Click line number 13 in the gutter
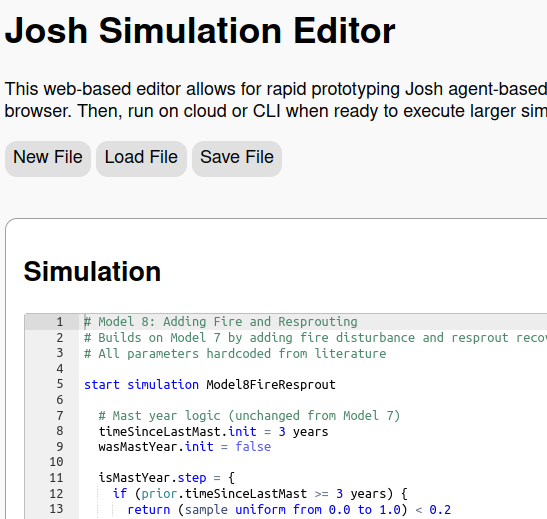The image size is (547, 519). (56, 509)
